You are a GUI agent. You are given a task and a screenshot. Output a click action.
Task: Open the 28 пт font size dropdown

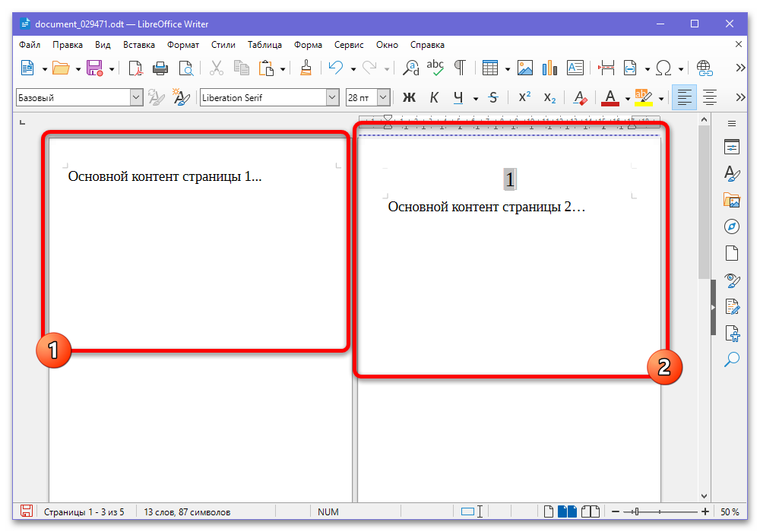click(383, 98)
